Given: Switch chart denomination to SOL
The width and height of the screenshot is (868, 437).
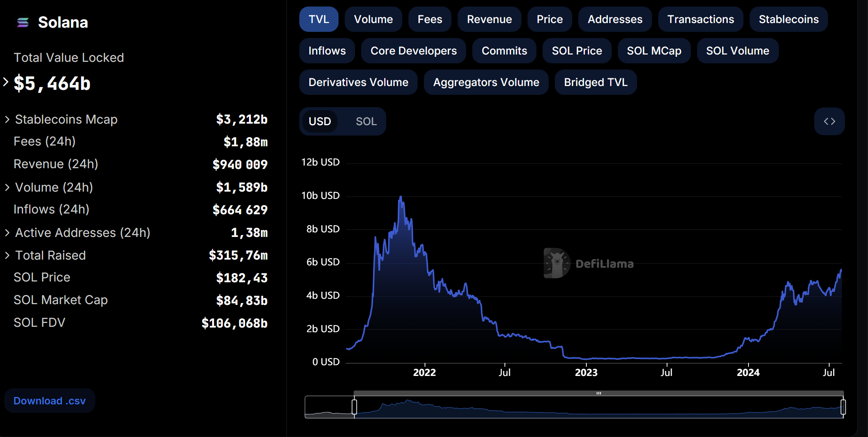Looking at the screenshot, I should coord(366,121).
